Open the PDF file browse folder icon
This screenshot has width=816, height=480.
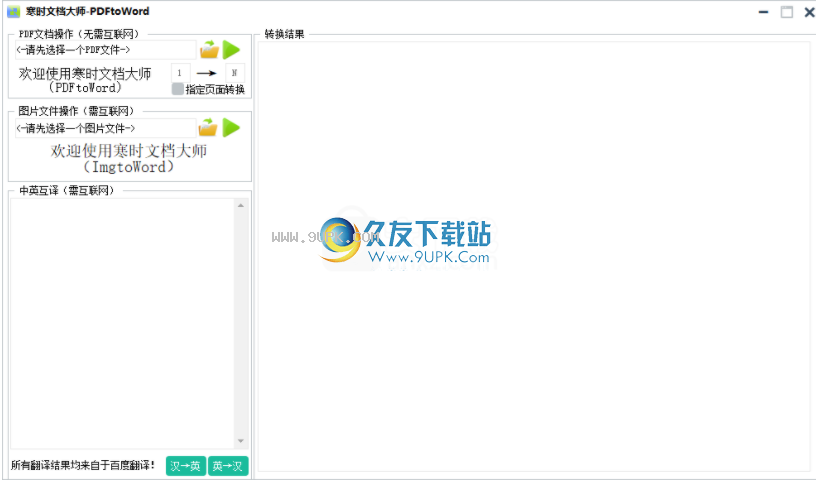tap(210, 49)
